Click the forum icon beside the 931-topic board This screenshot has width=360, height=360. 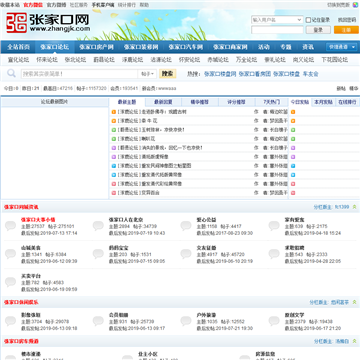coord(98,321)
